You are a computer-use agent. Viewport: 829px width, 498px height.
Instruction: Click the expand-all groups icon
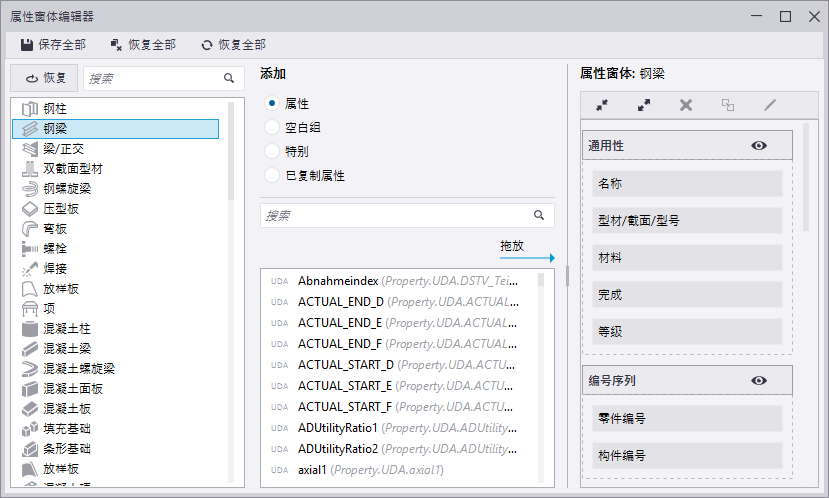pos(644,105)
